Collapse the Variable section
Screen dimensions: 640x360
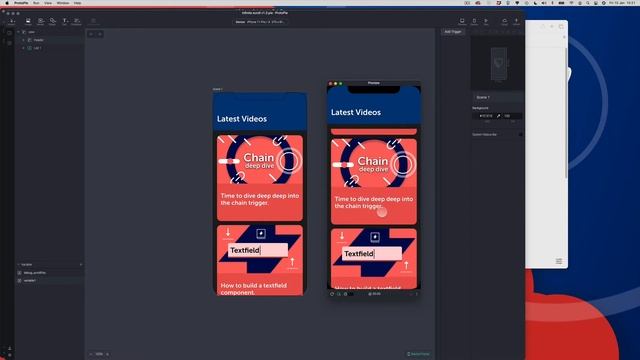[x=18, y=264]
